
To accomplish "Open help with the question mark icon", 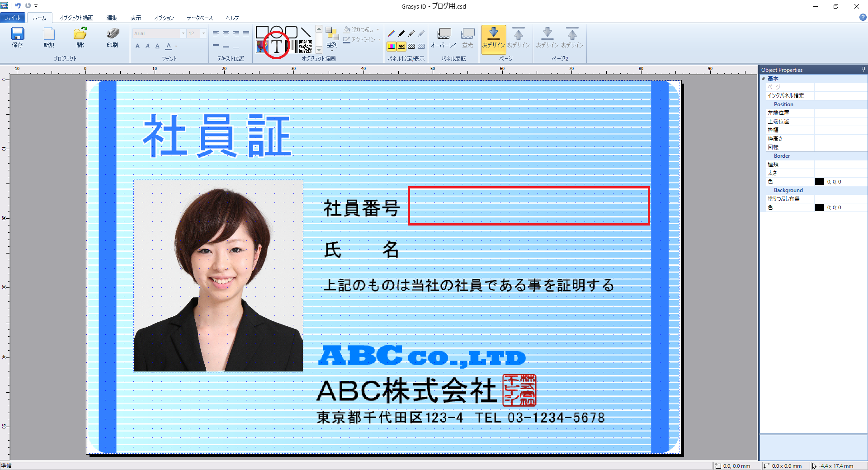I will click(x=863, y=18).
